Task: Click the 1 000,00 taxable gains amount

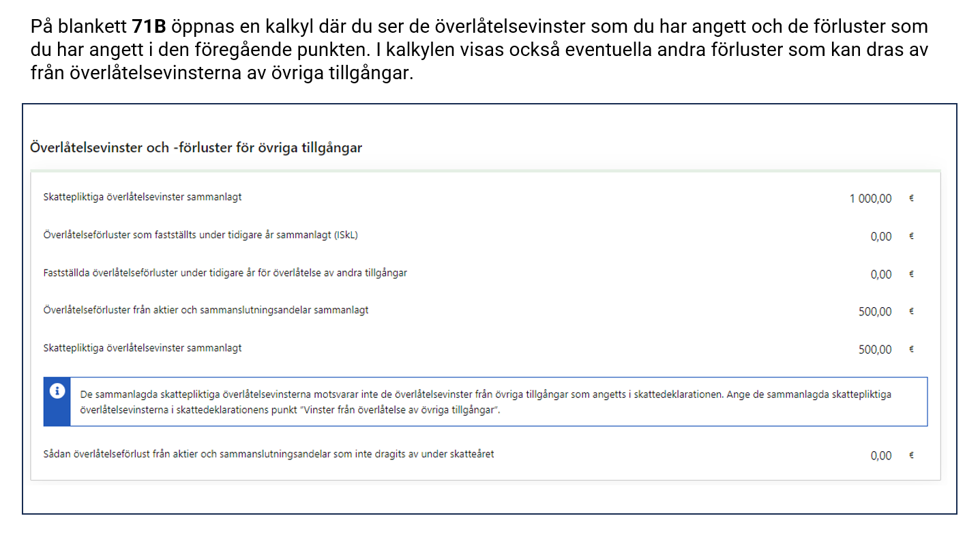Action: click(x=870, y=199)
